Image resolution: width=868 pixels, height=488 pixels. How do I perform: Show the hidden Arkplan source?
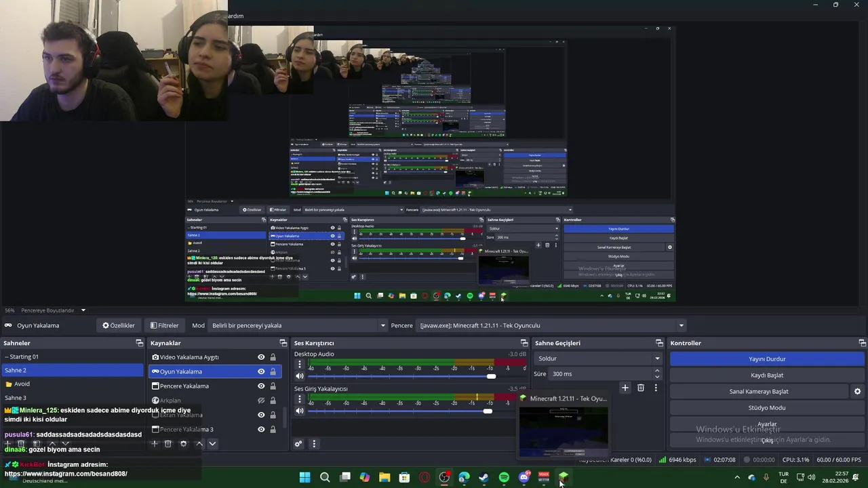tap(261, 401)
